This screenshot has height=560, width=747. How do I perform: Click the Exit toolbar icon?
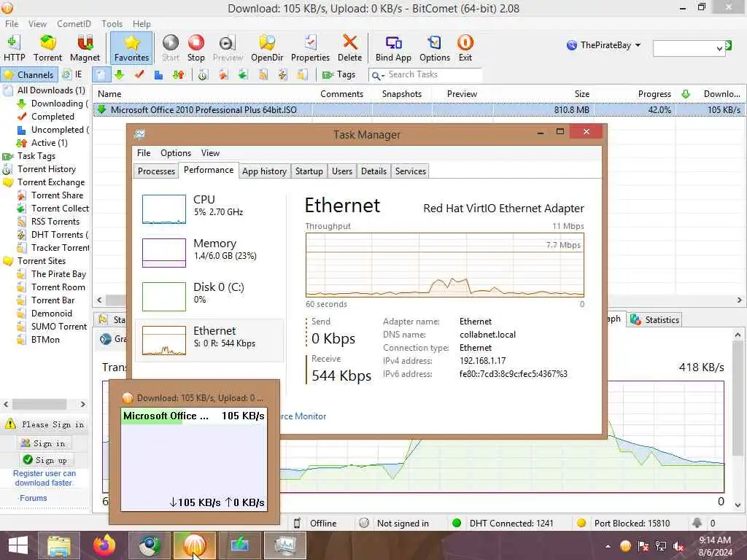pyautogui.click(x=465, y=48)
